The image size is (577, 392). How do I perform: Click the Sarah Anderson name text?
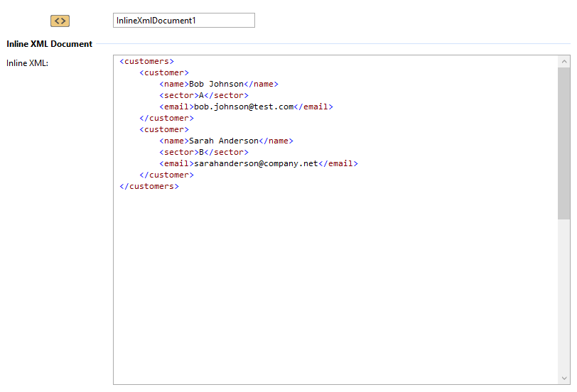[x=224, y=141]
